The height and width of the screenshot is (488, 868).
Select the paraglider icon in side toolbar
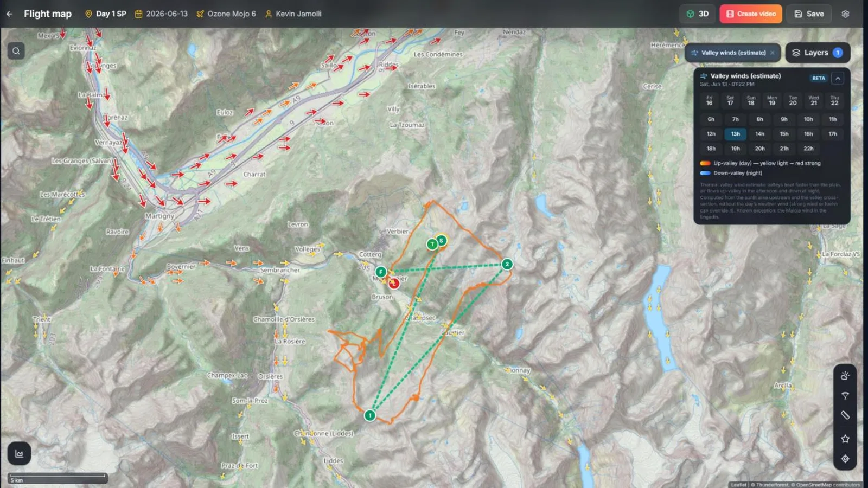pos(845,396)
